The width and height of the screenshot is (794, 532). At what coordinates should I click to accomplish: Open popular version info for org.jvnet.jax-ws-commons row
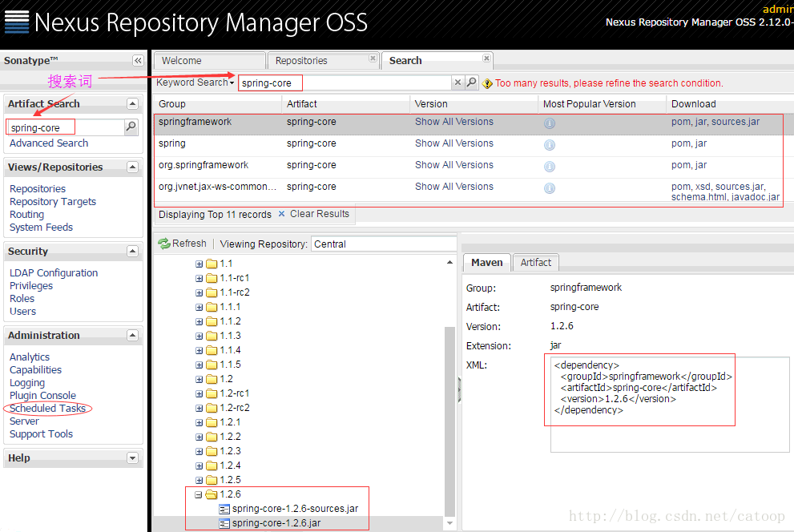coord(550,188)
